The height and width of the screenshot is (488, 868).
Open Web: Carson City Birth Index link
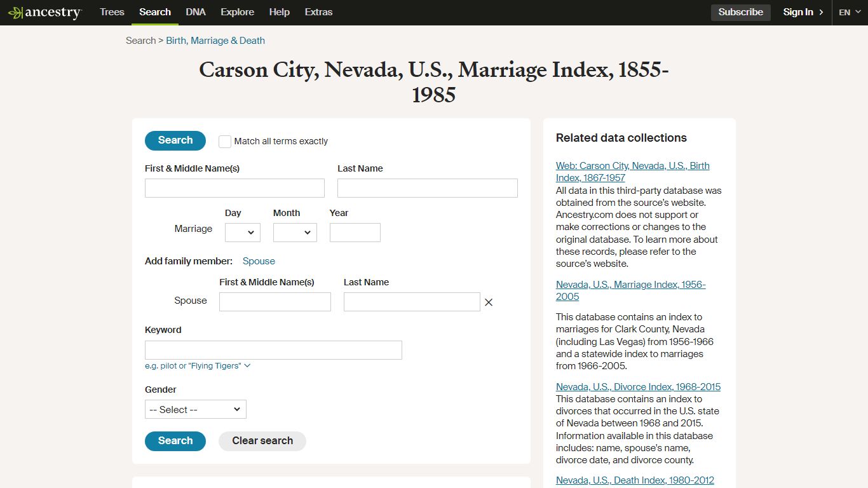[633, 172]
